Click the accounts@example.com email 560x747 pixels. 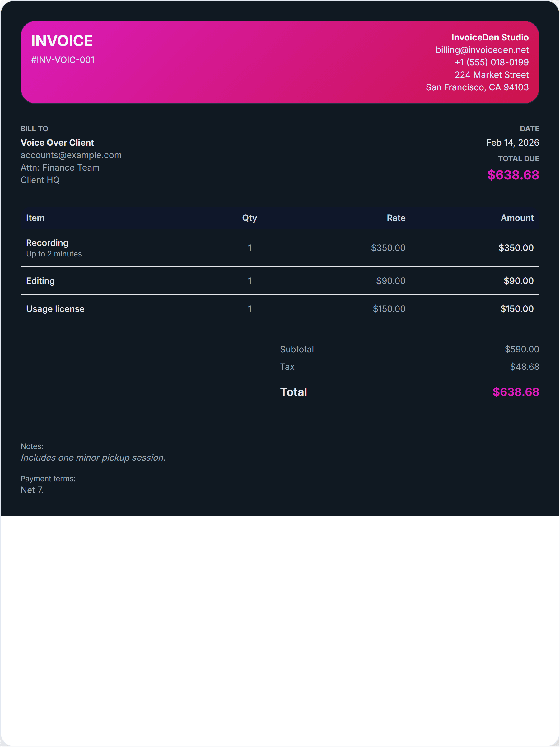tap(71, 155)
